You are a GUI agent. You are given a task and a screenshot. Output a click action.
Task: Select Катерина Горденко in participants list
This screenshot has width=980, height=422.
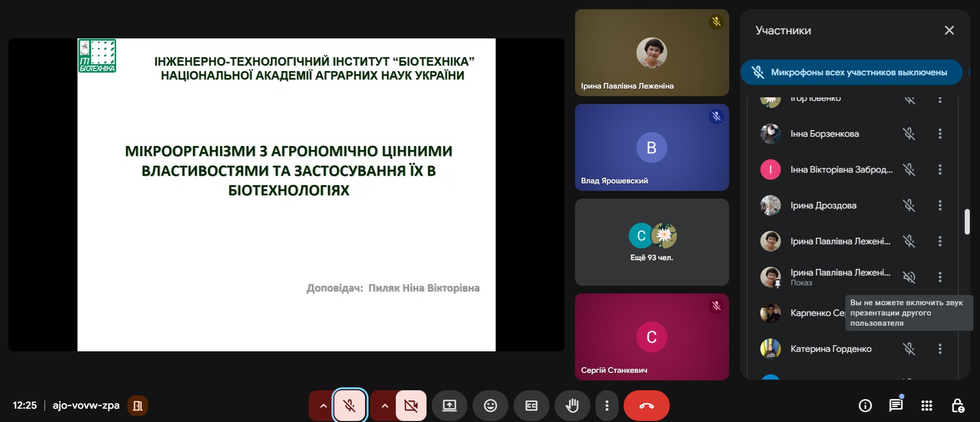[830, 349]
